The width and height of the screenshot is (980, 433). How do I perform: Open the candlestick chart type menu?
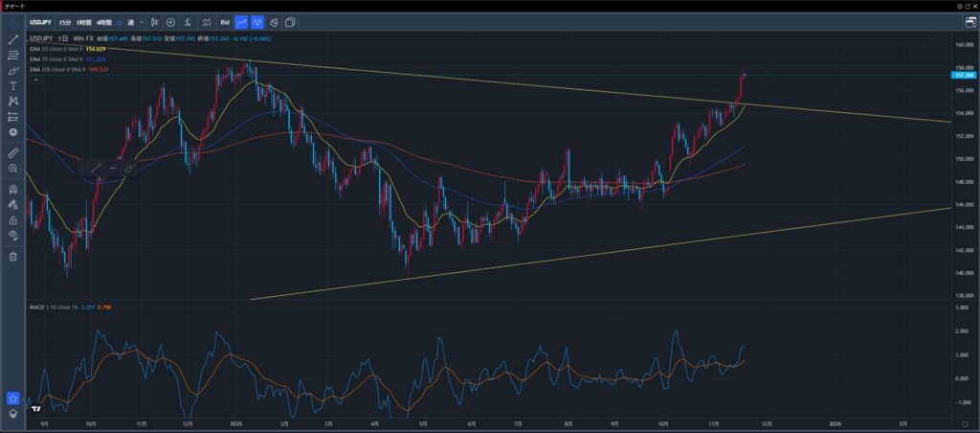coord(154,21)
